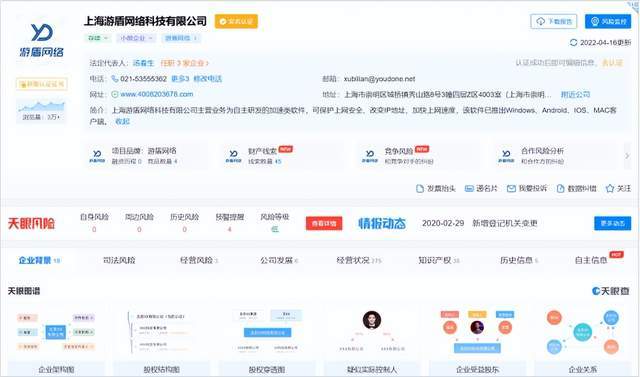Collapse the company intro with 收起
Viewport: 640px width, 377px height.
(122, 121)
